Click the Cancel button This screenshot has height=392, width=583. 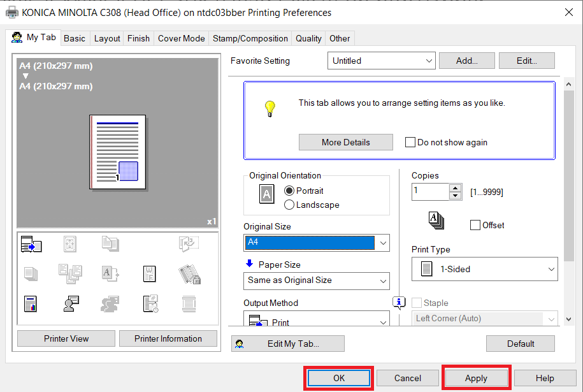[x=408, y=378]
